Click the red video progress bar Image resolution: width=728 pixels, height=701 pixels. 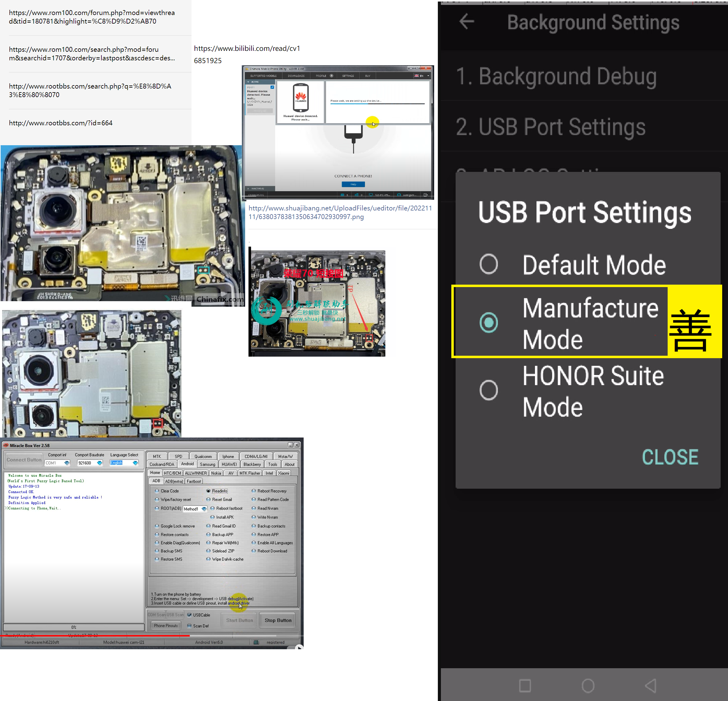[95, 636]
